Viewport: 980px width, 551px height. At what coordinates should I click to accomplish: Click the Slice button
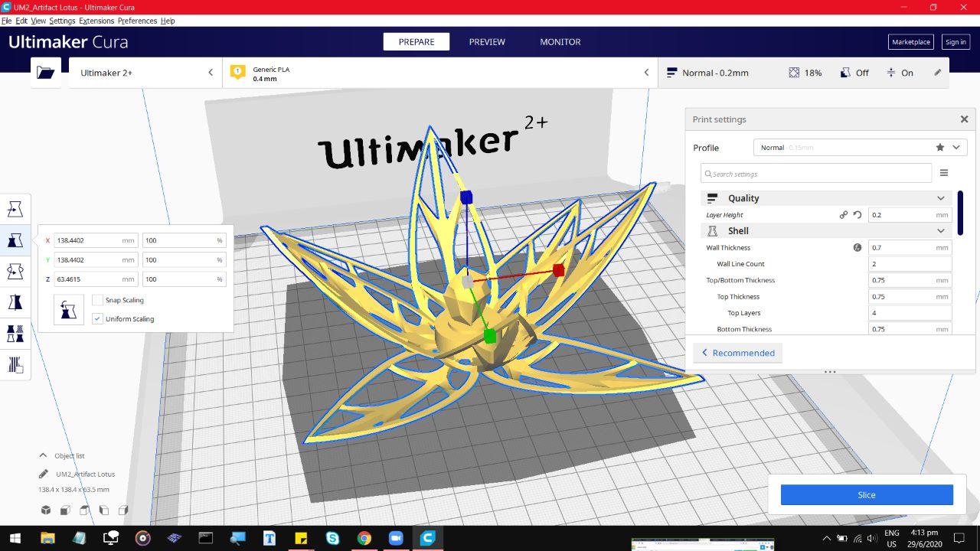(x=867, y=495)
